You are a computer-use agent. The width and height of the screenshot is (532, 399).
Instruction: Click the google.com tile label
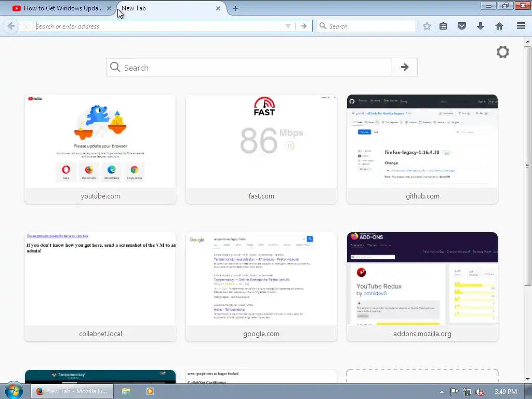261,334
